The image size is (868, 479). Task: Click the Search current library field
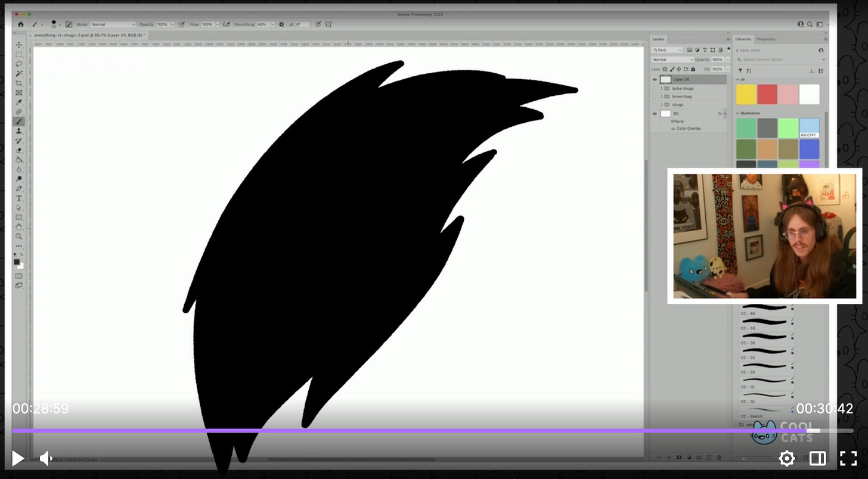pos(780,60)
